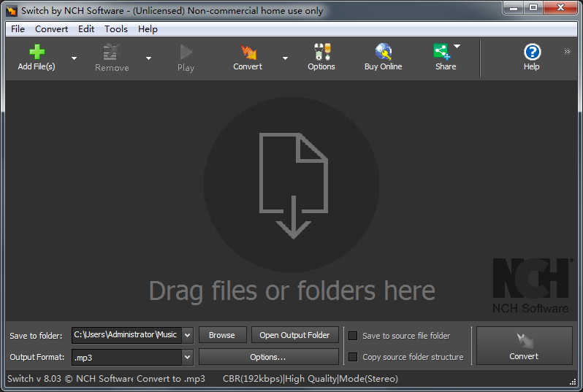Click the large Convert button at bottom right
Screen dimensions: 583x392
525,345
